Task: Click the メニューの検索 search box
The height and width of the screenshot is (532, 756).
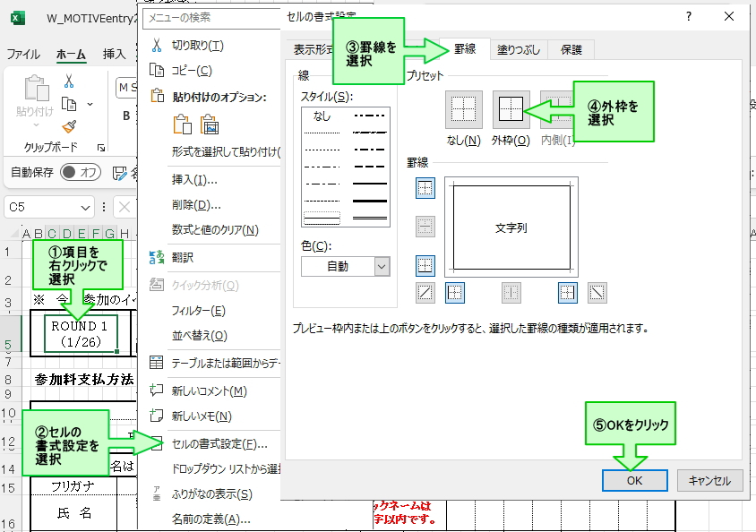Action: (210, 17)
